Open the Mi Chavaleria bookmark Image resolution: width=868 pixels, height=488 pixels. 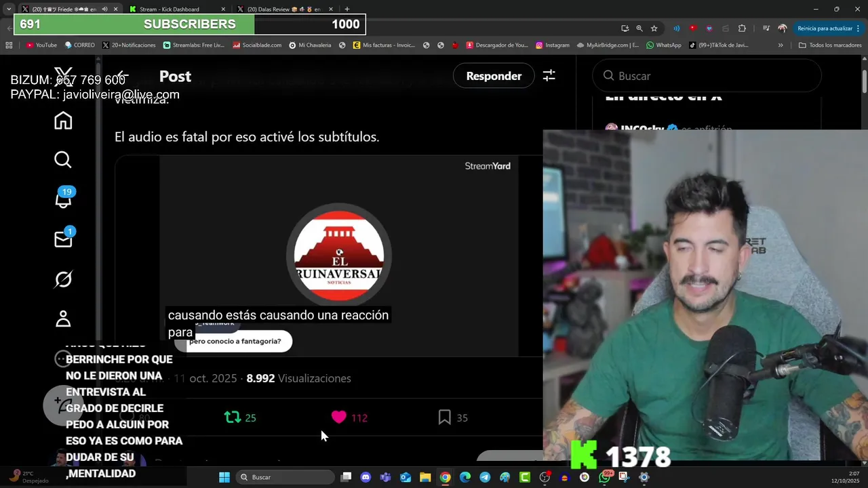click(310, 45)
